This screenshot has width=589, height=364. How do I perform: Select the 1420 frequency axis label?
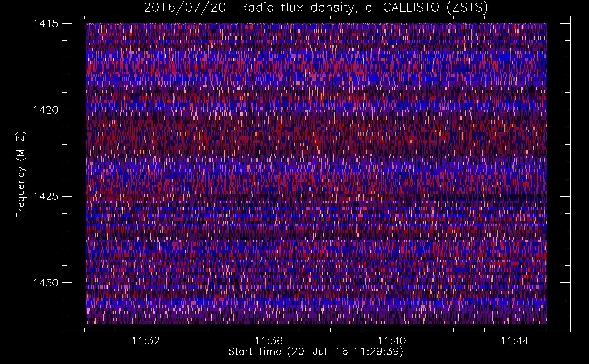coord(46,110)
